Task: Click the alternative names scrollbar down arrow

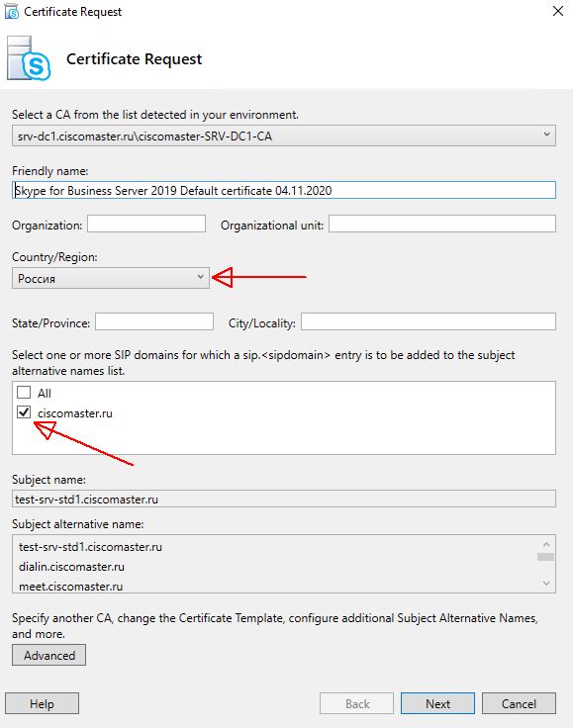Action: point(546,584)
